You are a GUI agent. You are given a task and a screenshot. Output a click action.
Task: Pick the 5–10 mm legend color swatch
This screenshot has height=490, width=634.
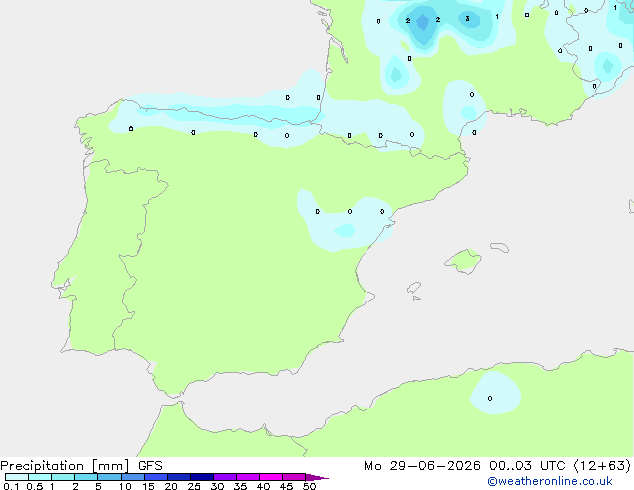tap(109, 477)
